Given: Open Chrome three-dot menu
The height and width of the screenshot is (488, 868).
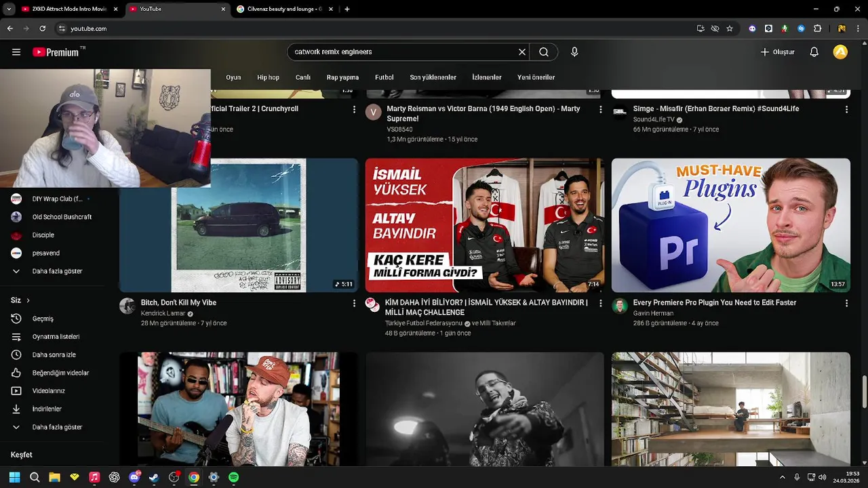Looking at the screenshot, I should coord(858,28).
